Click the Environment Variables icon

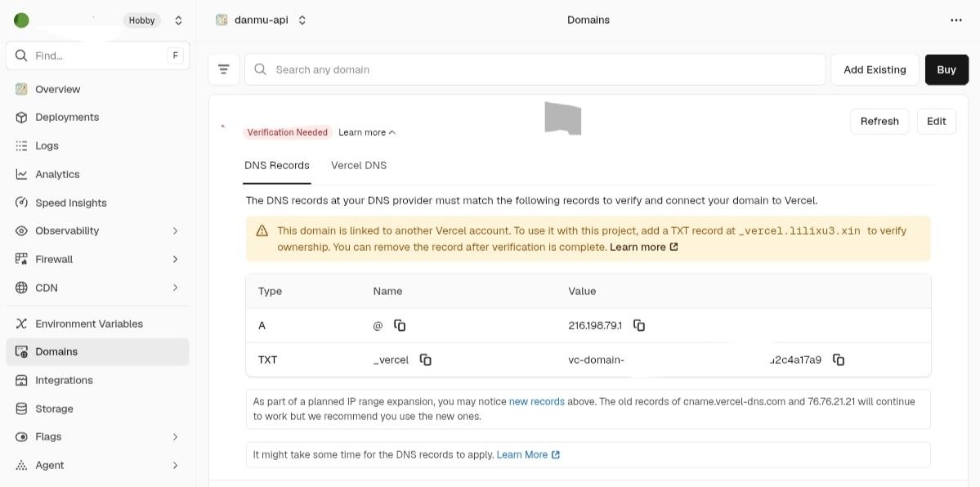click(x=21, y=324)
